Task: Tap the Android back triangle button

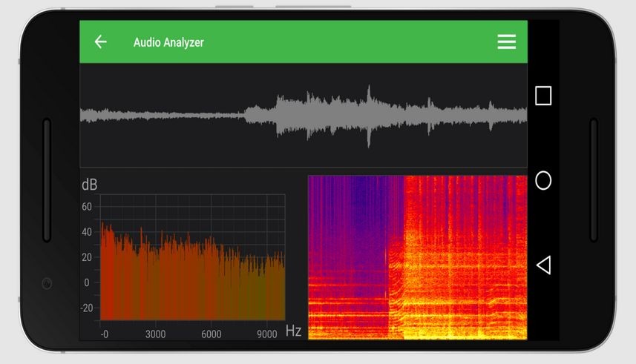Action: coord(543,265)
